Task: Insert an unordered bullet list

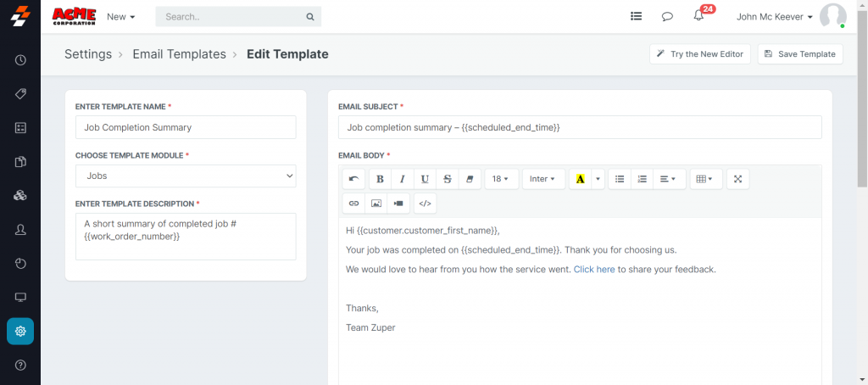Action: pyautogui.click(x=620, y=179)
